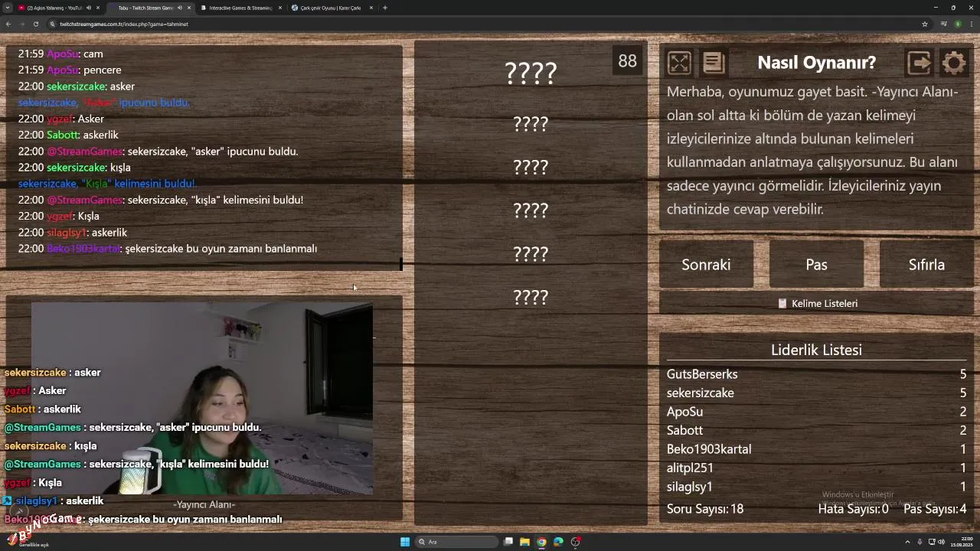Mute the YouTube tab audio icon

[x=89, y=8]
